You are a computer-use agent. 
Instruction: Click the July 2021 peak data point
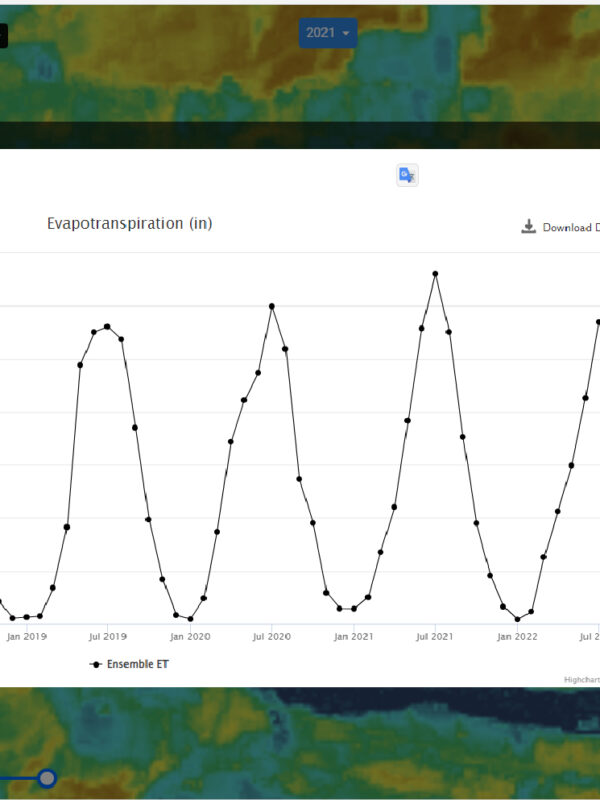[435, 273]
